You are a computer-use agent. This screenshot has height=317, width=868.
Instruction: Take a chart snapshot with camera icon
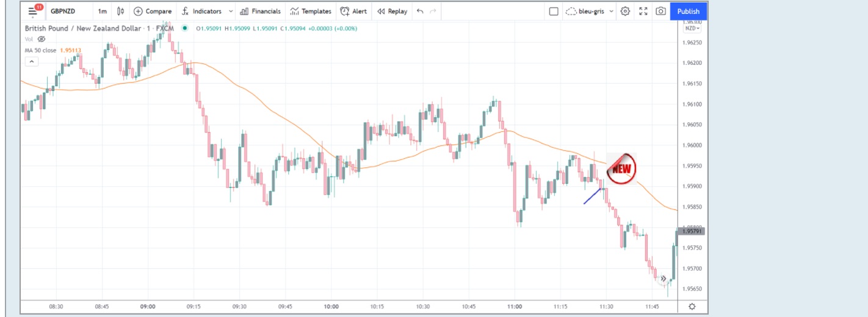(x=660, y=11)
